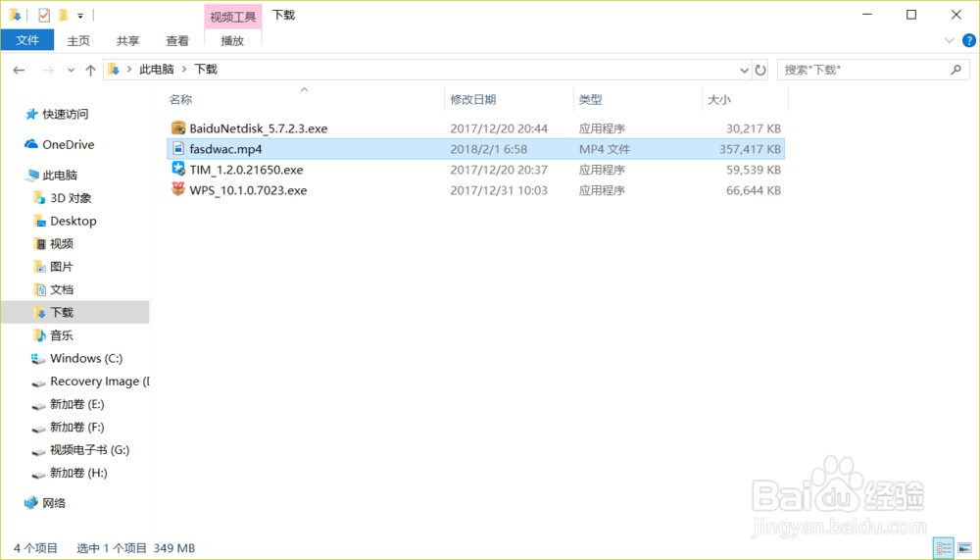Go up one folder level arrow
980x560 pixels.
[x=90, y=70]
